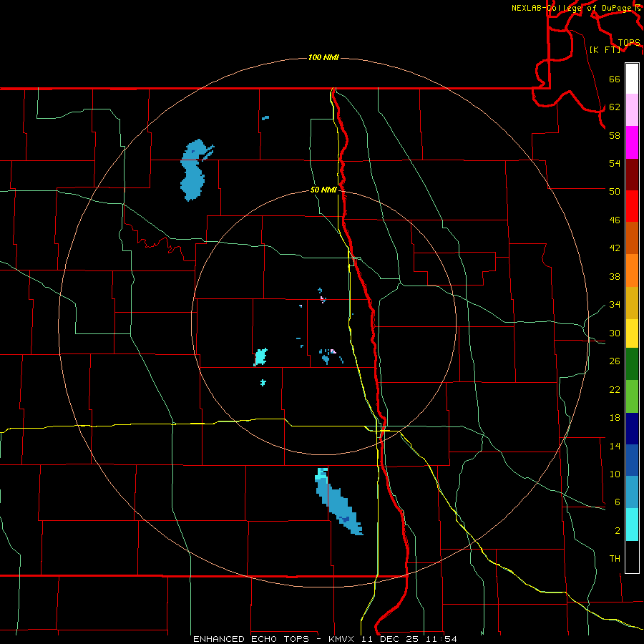Screen dimensions: 644x644
Task: Click the yellow legend color segment
Action: point(632,333)
